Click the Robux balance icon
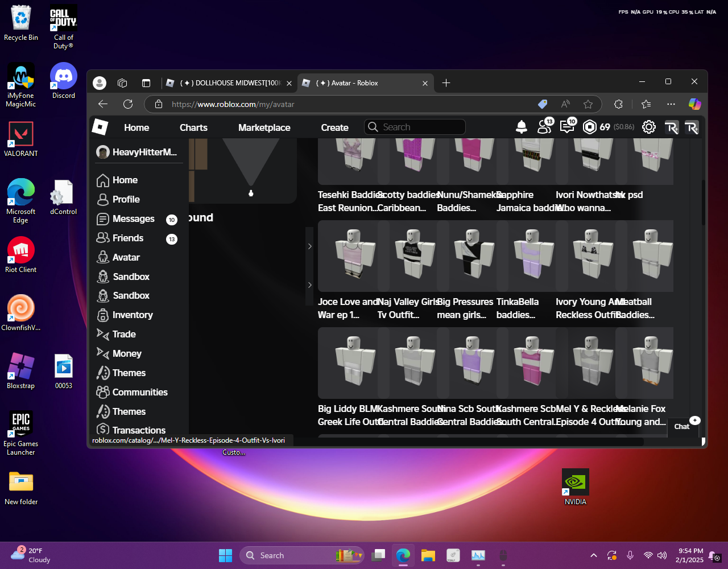The height and width of the screenshot is (569, 728). [590, 127]
